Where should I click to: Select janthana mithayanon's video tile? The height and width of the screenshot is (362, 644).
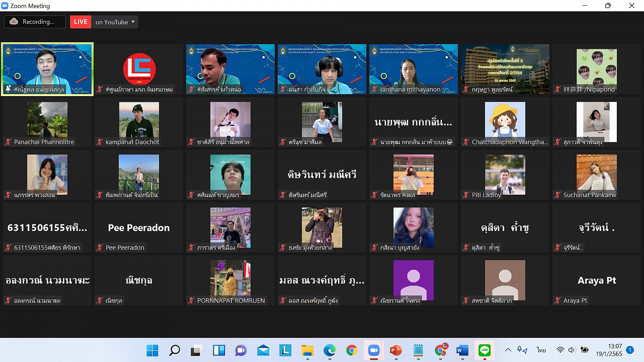(x=413, y=69)
